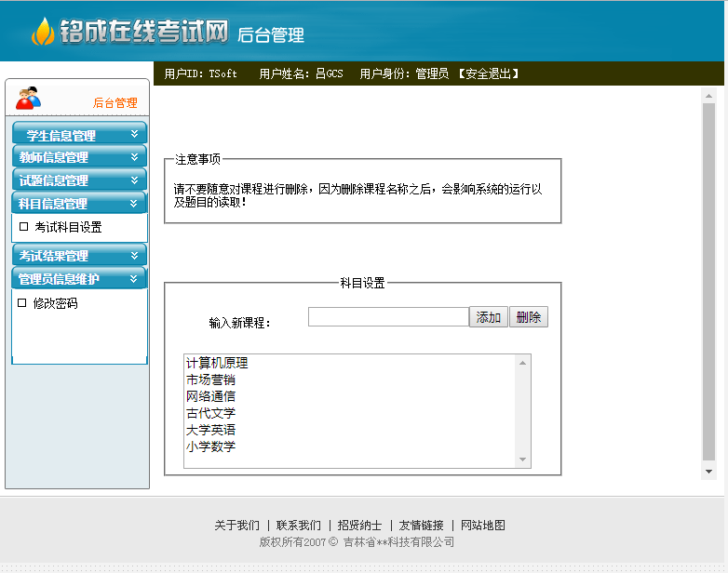This screenshot has height=573, width=728.
Task: Expand chevron on 试题信息管理 menu
Action: click(x=134, y=180)
